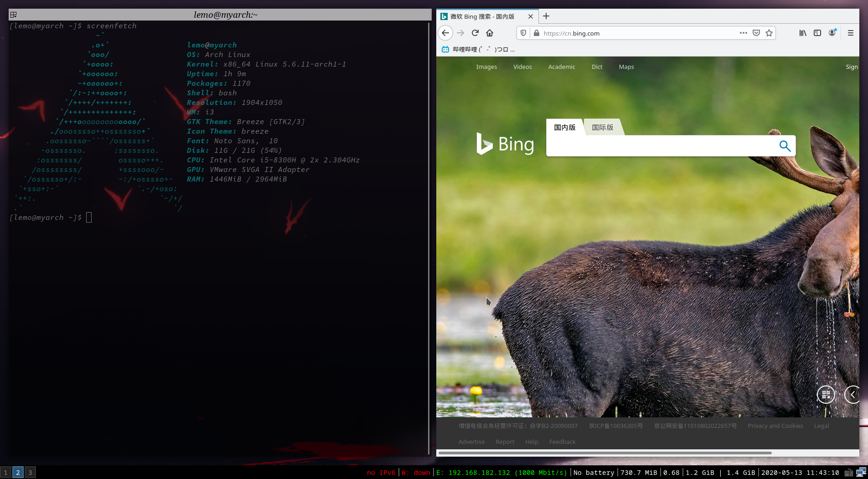Show site security padlock info
Screen dimensions: 868x479
536,33
